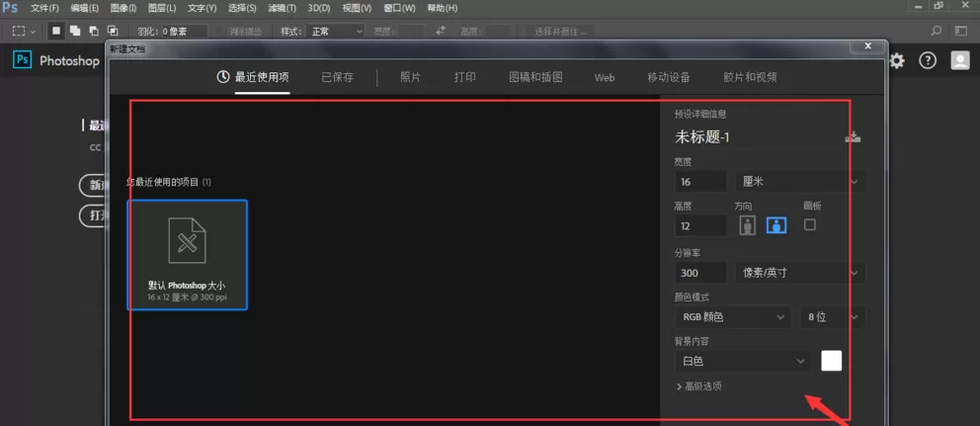Open the settings gear on the start screen

897,60
